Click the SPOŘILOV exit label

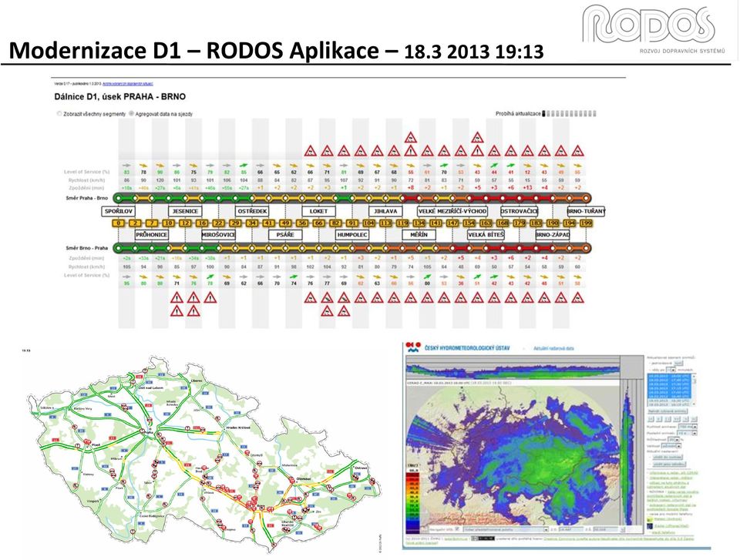(x=118, y=211)
